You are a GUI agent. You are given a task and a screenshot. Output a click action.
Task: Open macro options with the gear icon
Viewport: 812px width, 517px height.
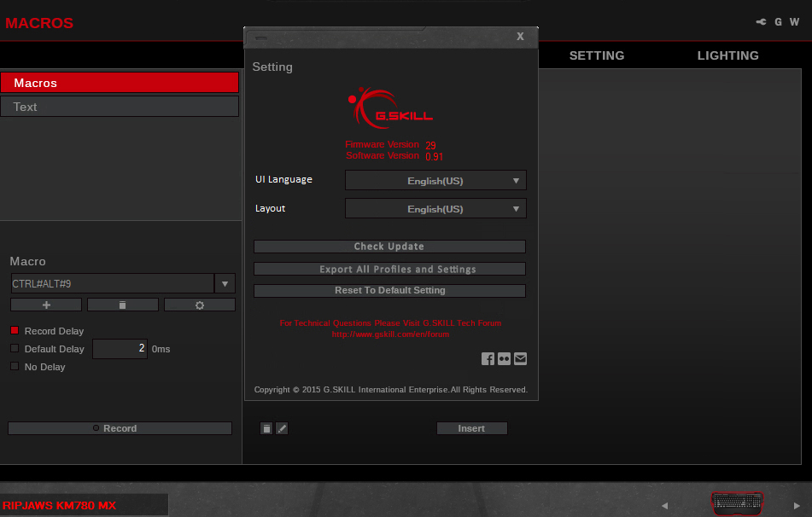[x=200, y=305]
